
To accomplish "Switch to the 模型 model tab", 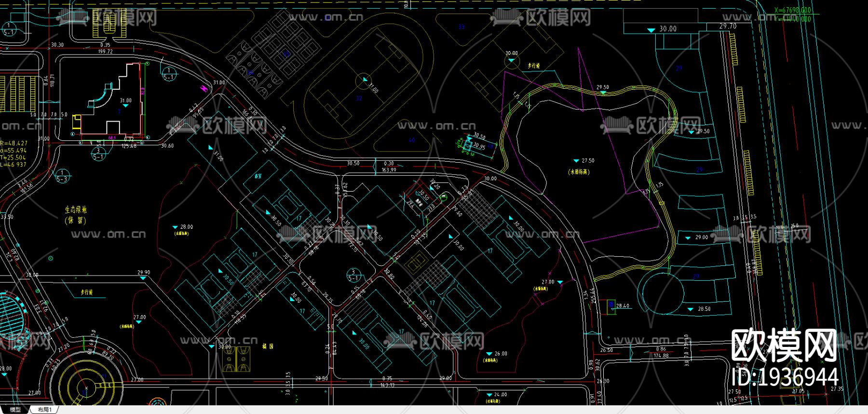I will pos(15,410).
